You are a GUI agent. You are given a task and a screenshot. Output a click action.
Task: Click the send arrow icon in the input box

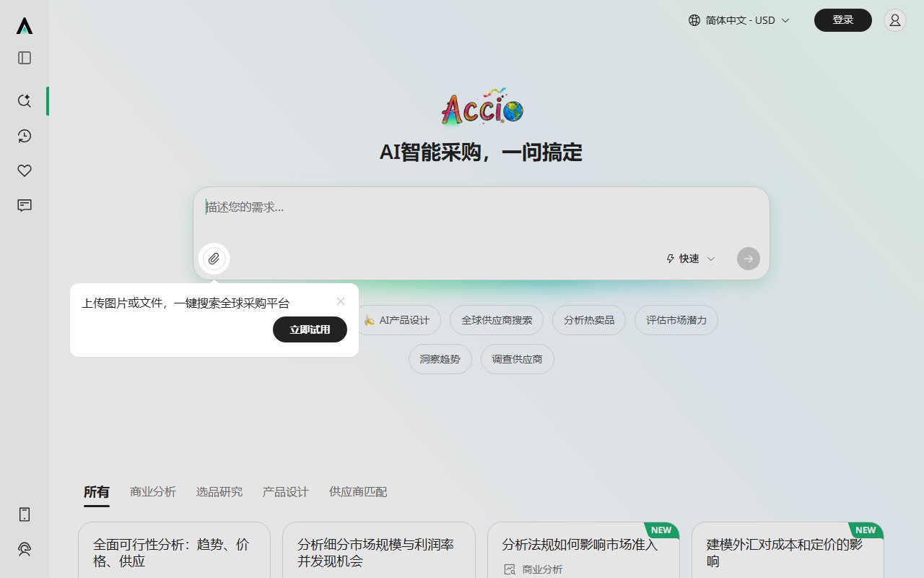(x=748, y=258)
